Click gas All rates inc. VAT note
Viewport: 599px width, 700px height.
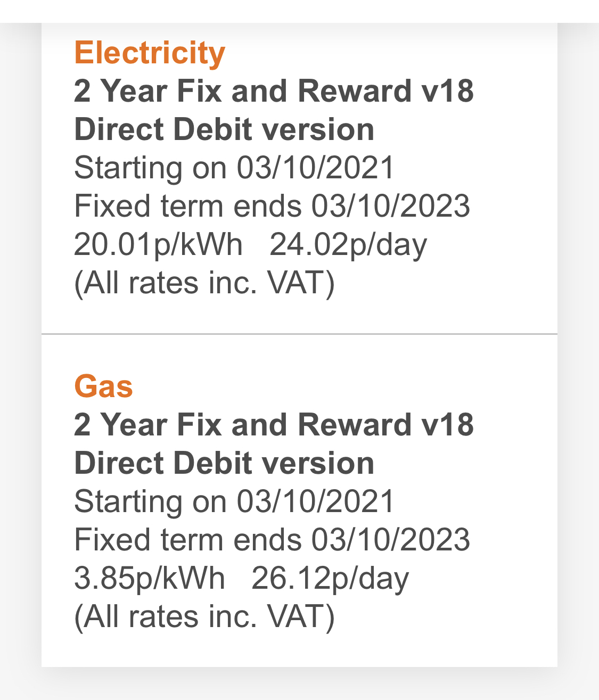[204, 617]
